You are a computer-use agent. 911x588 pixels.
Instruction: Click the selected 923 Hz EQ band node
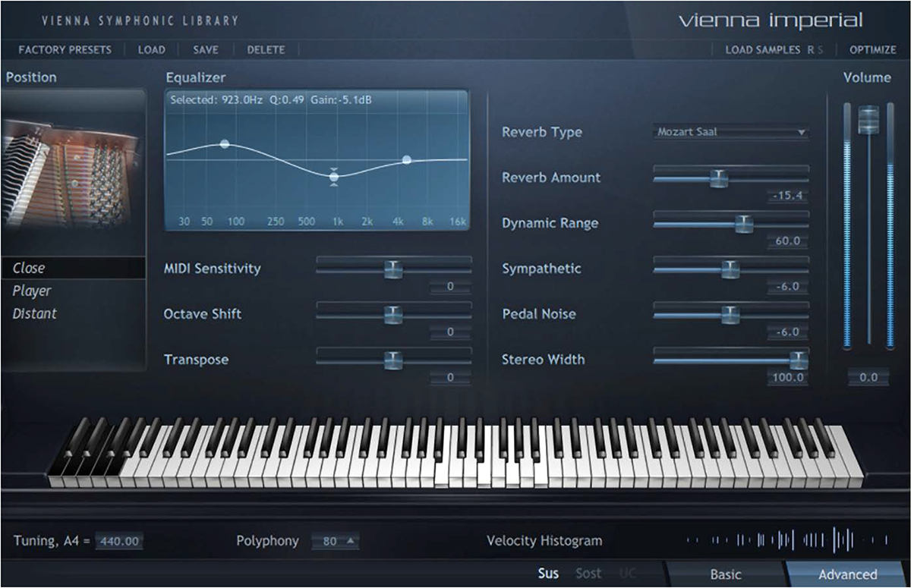tap(333, 177)
